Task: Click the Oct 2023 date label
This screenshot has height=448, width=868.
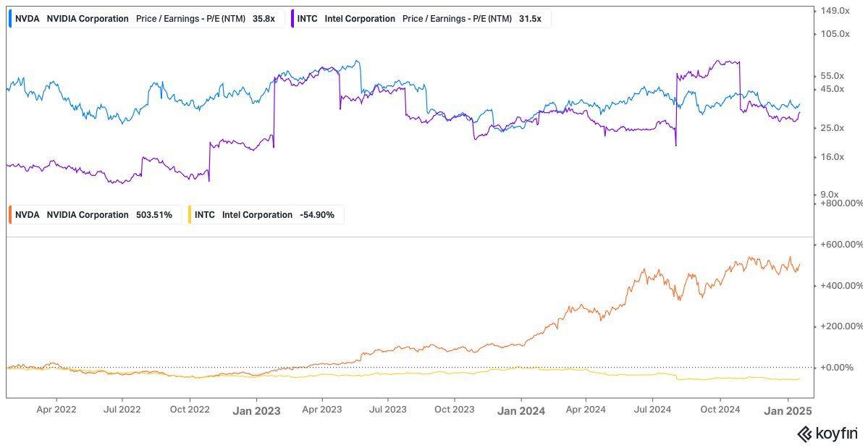Action: pyautogui.click(x=454, y=410)
